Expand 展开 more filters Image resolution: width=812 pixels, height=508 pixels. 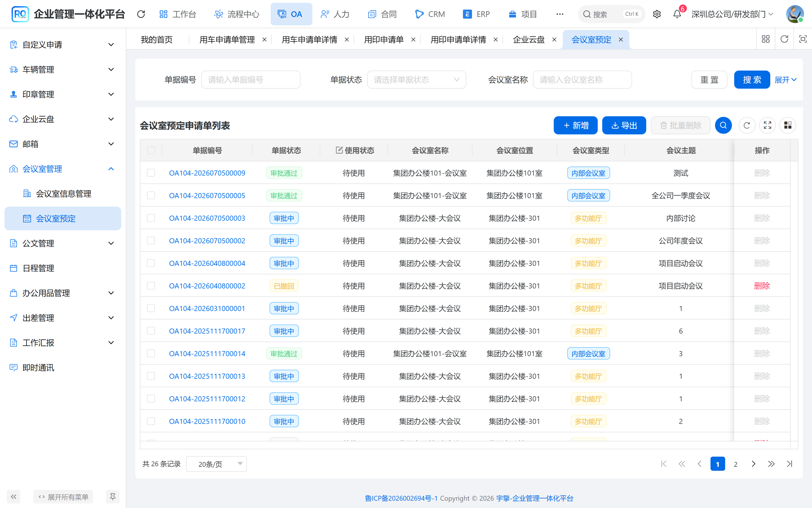(x=785, y=80)
